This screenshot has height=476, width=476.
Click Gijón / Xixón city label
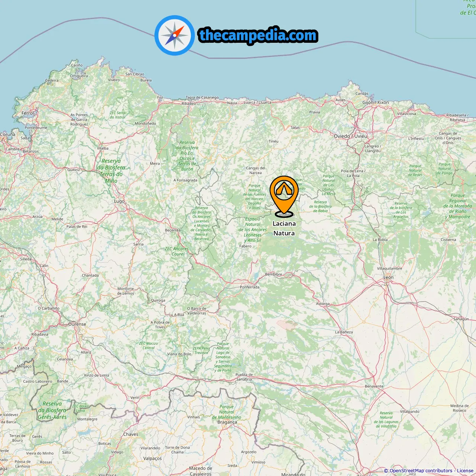tap(376, 102)
